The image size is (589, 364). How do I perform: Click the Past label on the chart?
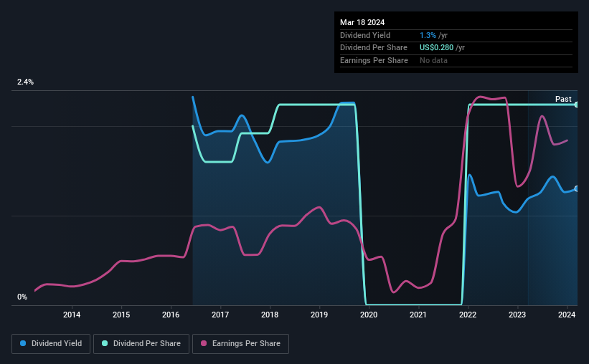[563, 99]
